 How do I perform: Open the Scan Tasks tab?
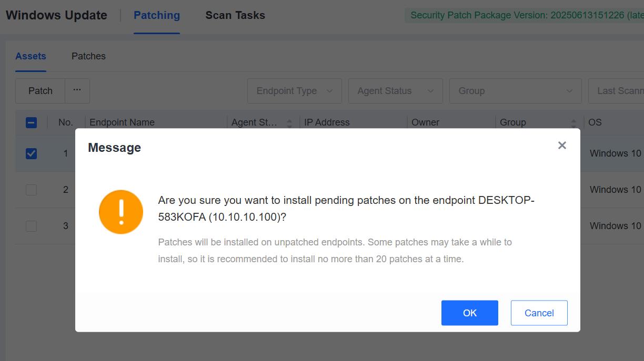click(x=235, y=15)
